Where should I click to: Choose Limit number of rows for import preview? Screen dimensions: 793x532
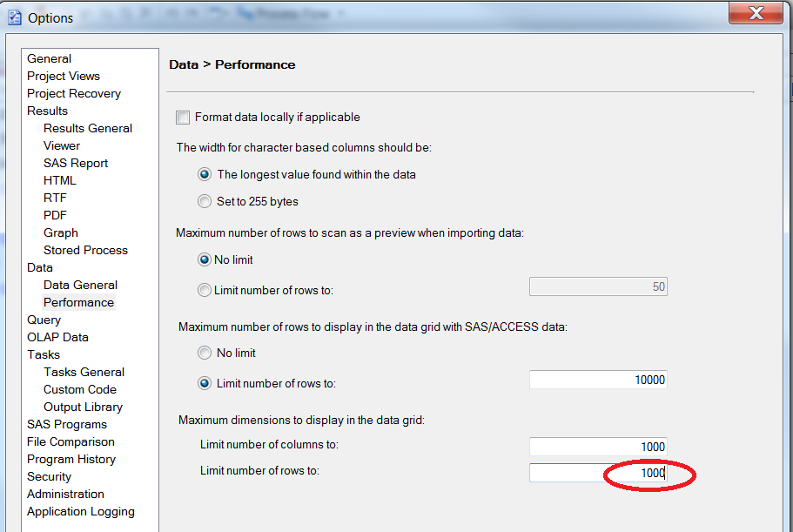(x=205, y=290)
